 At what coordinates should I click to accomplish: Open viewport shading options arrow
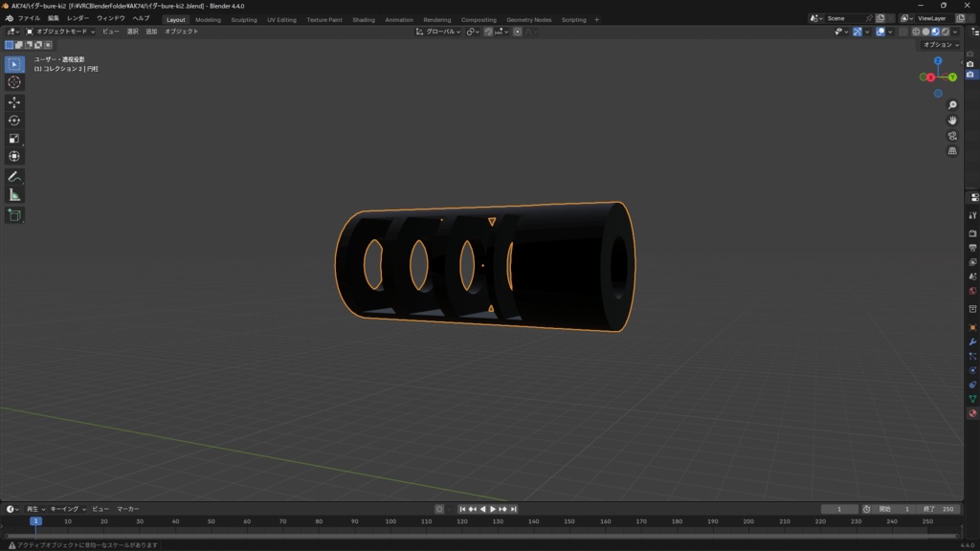pyautogui.click(x=955, y=32)
